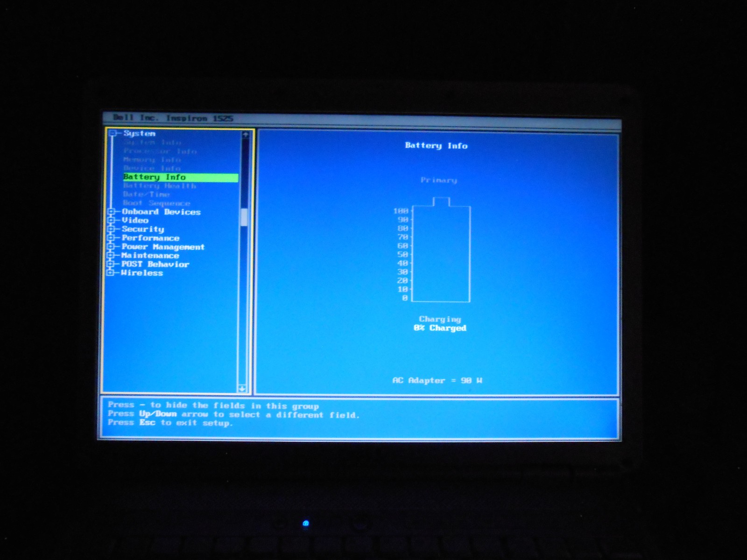Click the Charging status text
The height and width of the screenshot is (560, 747).
[x=440, y=319]
